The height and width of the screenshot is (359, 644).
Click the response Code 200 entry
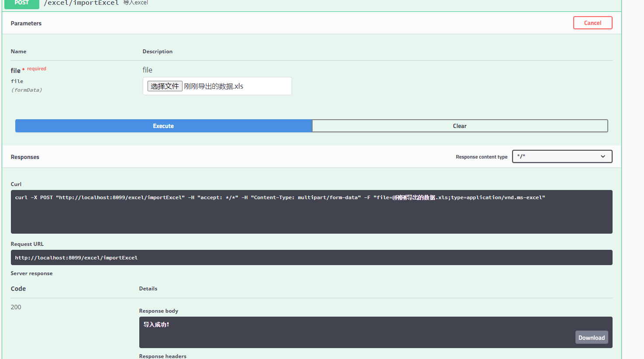(x=16, y=307)
